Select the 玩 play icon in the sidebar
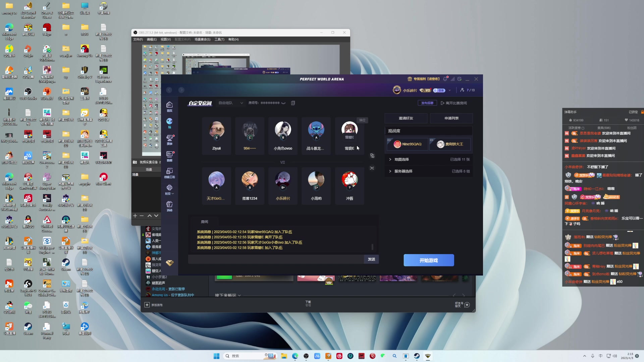The width and height of the screenshot is (644, 362). (169, 123)
